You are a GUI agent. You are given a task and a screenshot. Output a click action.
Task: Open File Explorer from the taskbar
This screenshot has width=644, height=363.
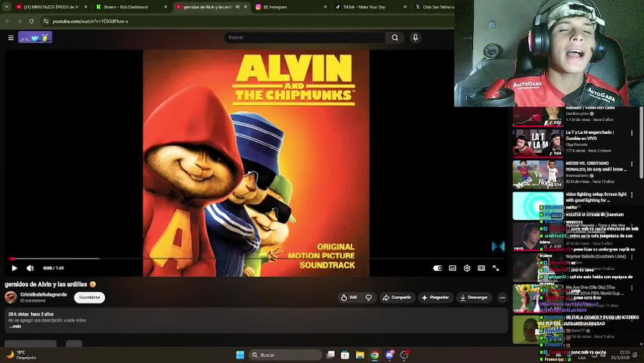[x=360, y=355]
